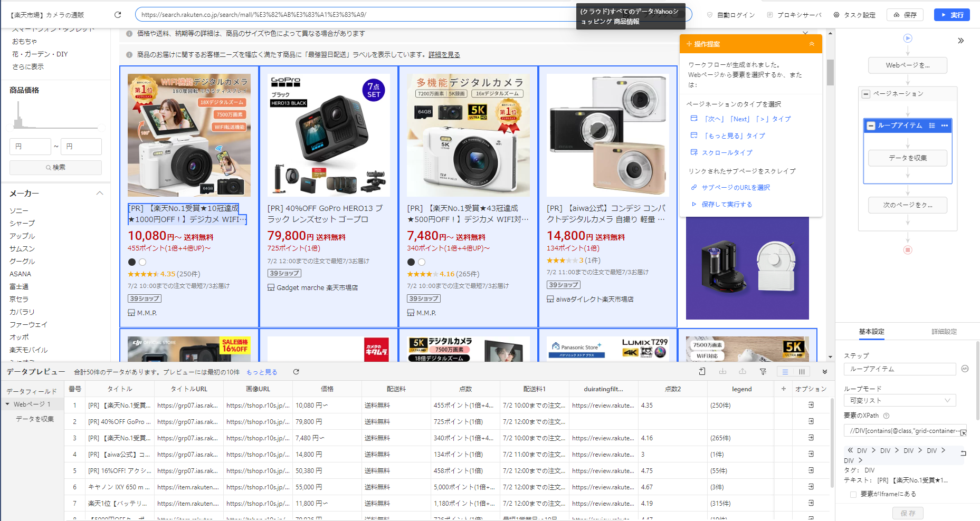The width and height of the screenshot is (980, 521).
Task: Click 保存して実行する in the tips panel
Action: (x=727, y=205)
